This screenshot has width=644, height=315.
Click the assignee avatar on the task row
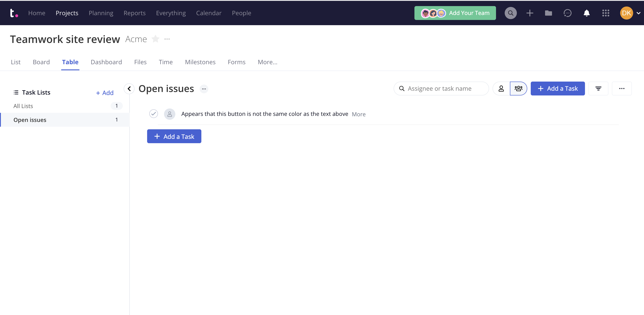point(169,114)
